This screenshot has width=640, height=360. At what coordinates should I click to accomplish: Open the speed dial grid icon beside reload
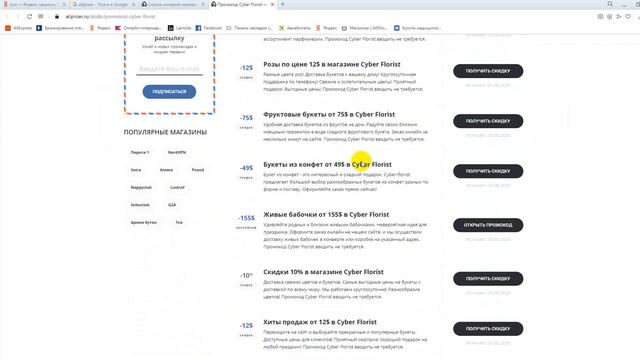(x=41, y=16)
